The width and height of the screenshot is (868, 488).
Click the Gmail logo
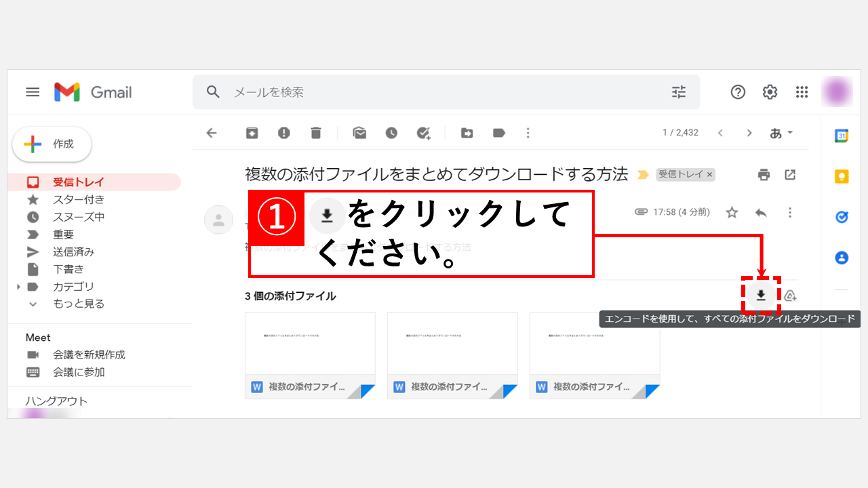(x=93, y=92)
